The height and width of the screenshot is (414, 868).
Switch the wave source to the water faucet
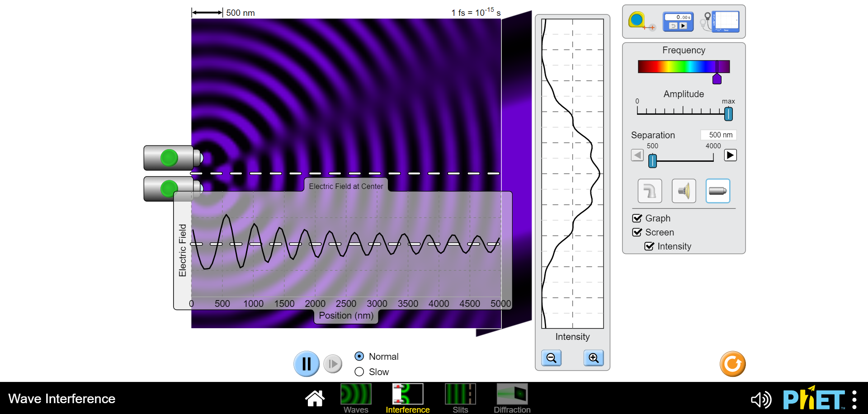650,191
